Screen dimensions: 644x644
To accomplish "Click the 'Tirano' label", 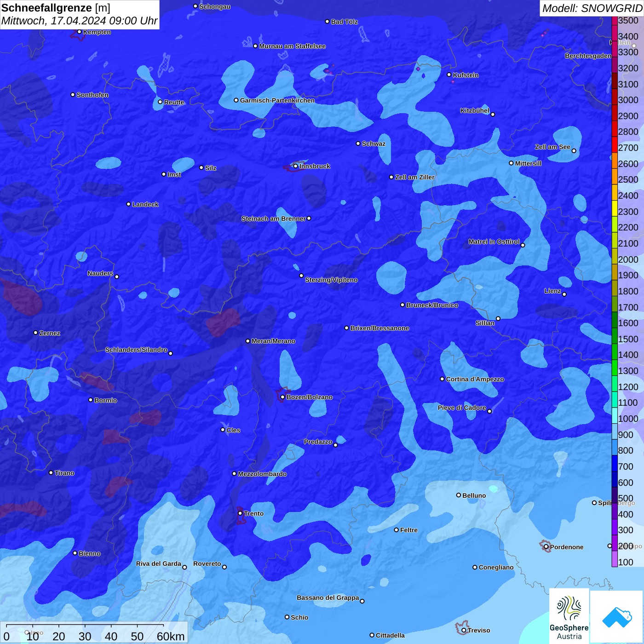I will pos(64,473).
